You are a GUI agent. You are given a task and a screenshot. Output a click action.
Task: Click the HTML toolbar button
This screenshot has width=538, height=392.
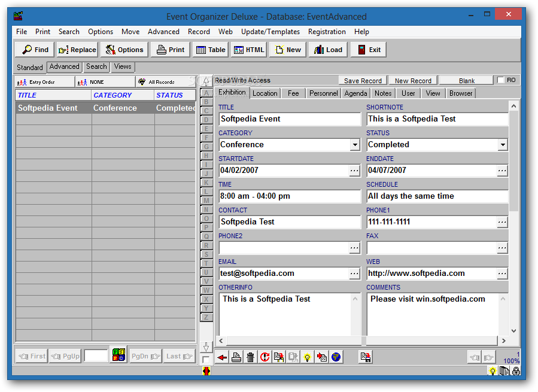pos(249,50)
